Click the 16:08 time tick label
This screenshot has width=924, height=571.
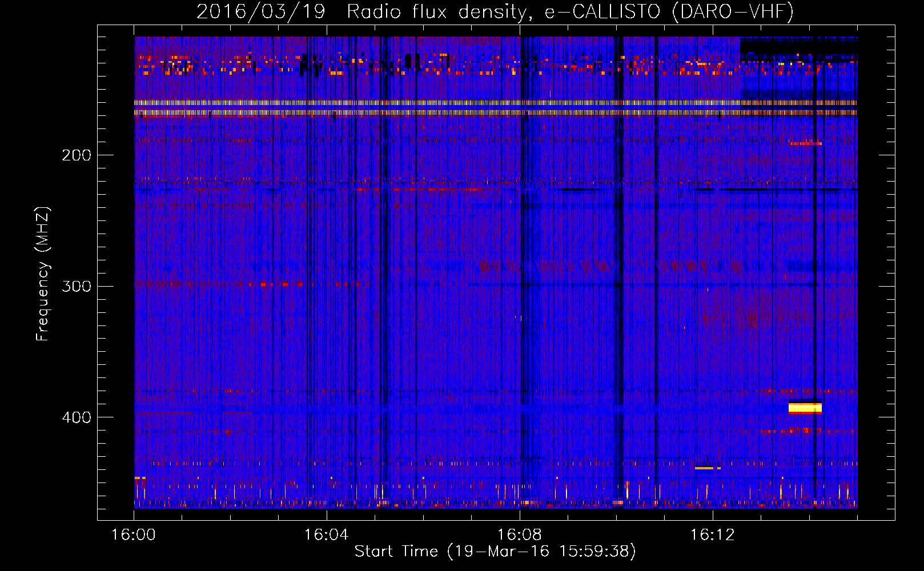[520, 535]
